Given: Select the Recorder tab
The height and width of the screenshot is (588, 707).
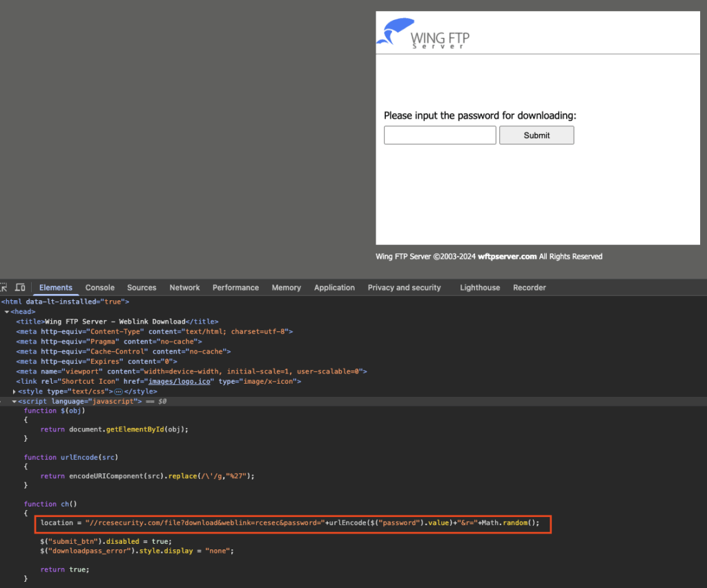Looking at the screenshot, I should pos(530,288).
